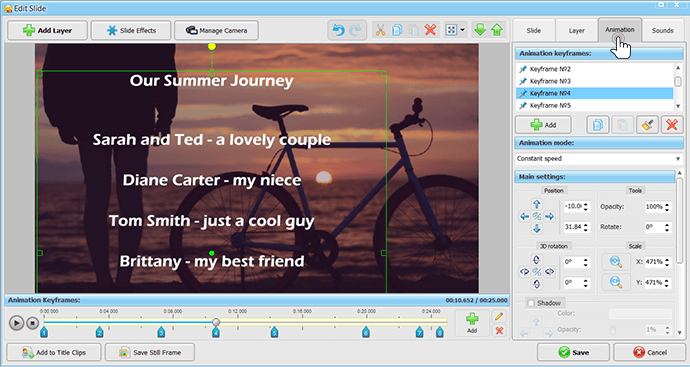Delete the layer with the red X toolbar icon
The height and width of the screenshot is (367, 690).
pos(430,30)
